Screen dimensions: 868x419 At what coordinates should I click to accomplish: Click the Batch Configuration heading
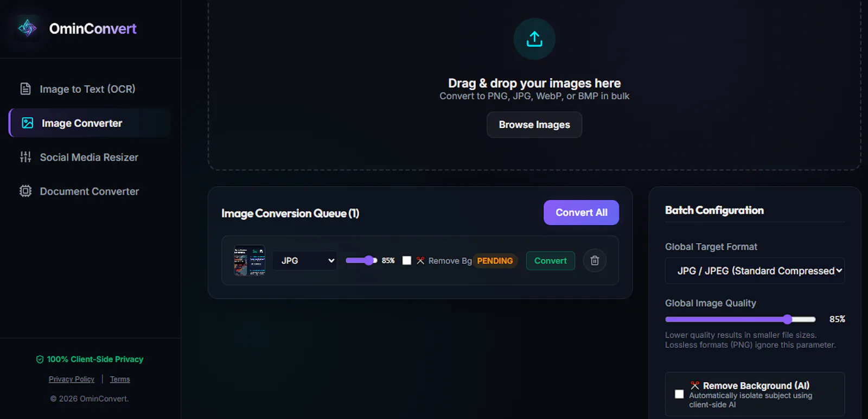click(714, 210)
